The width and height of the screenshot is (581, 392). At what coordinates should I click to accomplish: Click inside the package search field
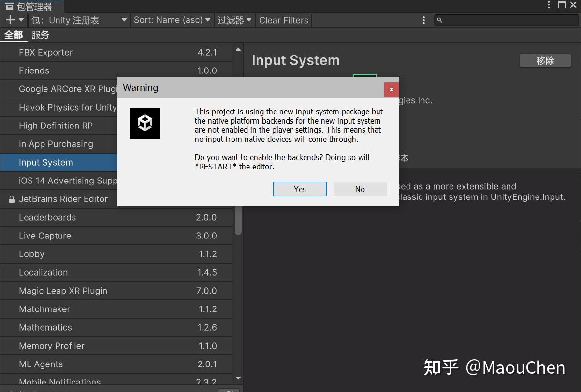[503, 20]
